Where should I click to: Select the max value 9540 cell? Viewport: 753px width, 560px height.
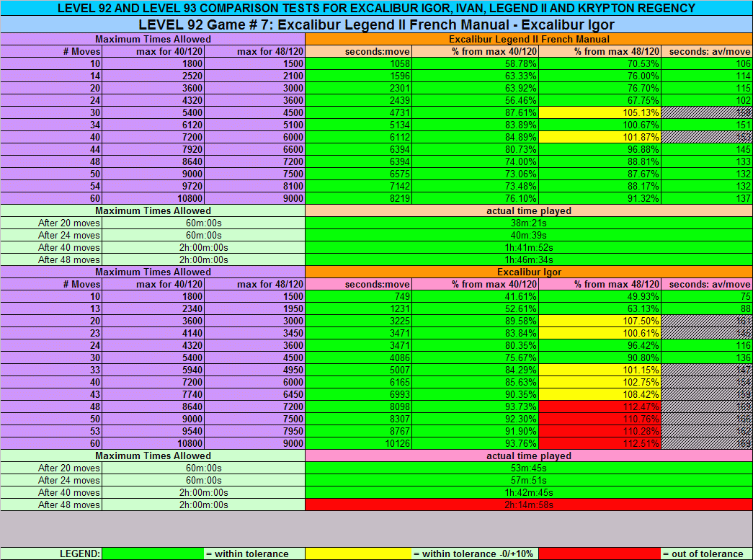[153, 431]
